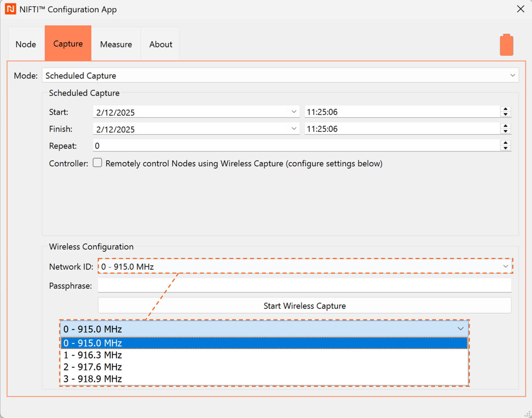Switch to the Measure tab
Viewport: 532px width, 418px height.
[x=116, y=44]
